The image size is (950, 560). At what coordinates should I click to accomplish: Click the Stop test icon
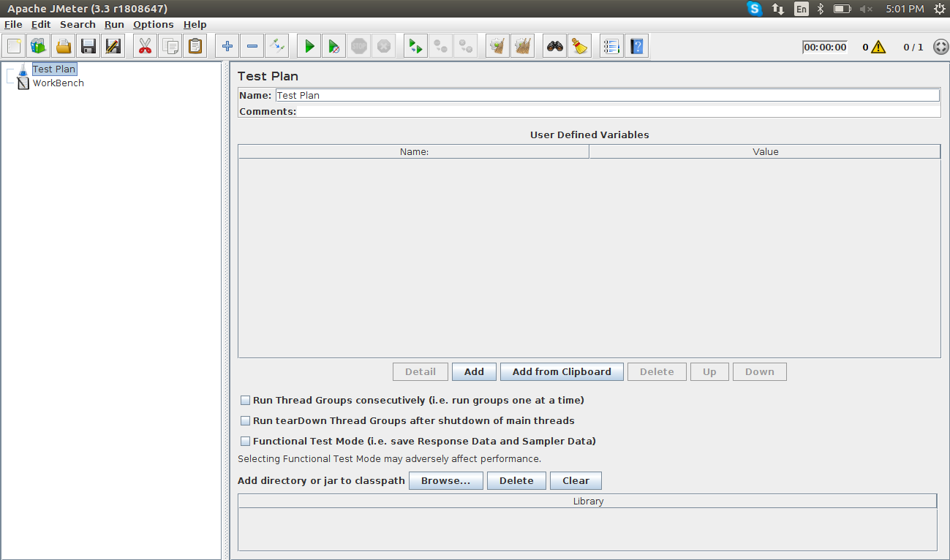coord(358,47)
